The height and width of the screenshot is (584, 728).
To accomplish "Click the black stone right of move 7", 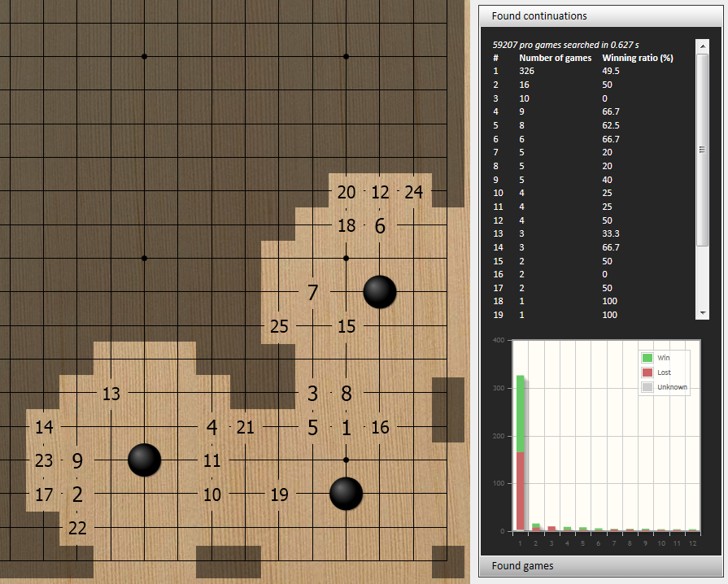I will pos(380,292).
